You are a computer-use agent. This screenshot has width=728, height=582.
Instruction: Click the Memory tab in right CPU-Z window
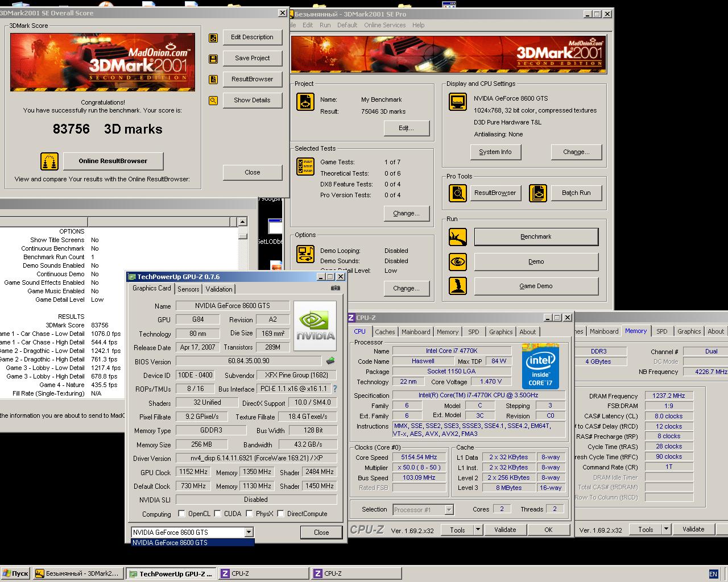(x=636, y=331)
